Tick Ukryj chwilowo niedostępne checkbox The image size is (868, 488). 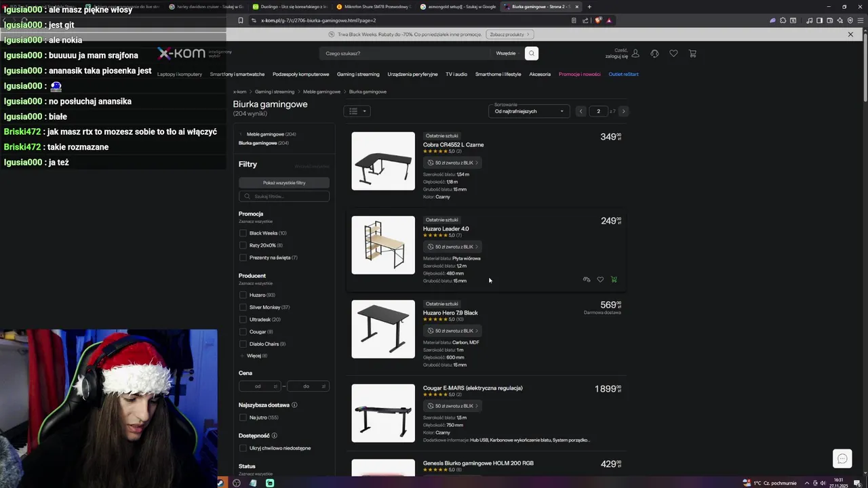tap(243, 448)
